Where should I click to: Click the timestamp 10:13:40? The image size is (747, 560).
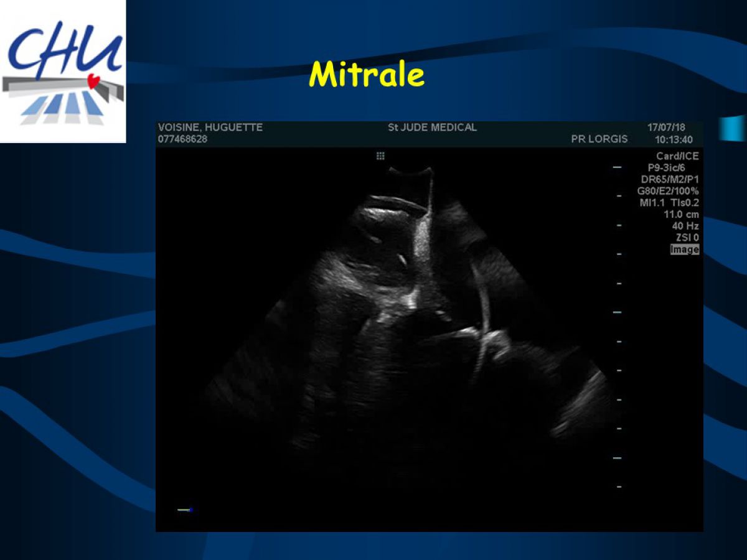(x=673, y=140)
